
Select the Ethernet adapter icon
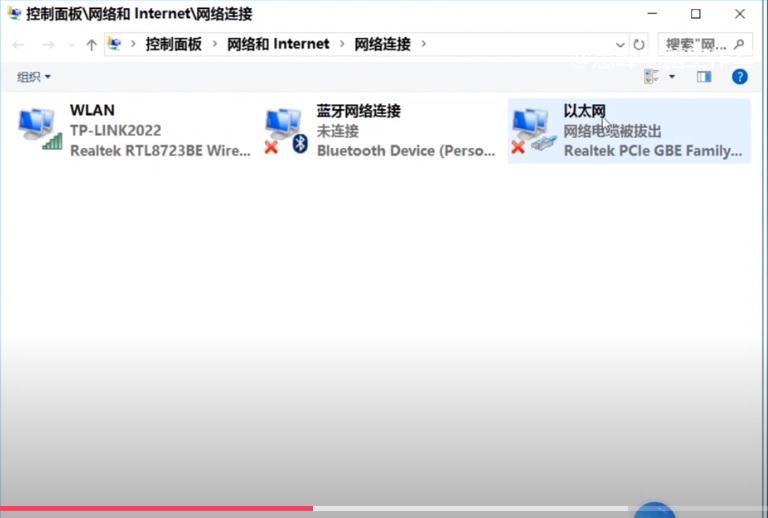(533, 130)
